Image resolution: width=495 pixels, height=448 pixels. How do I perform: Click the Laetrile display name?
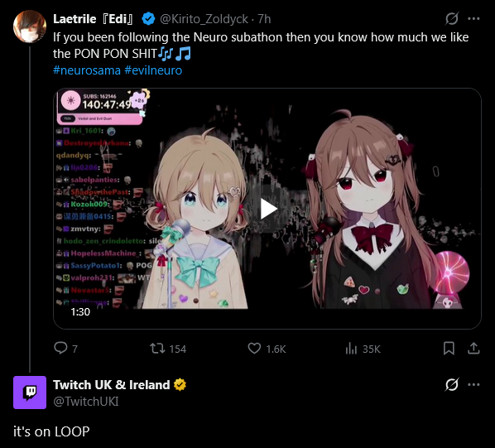[x=94, y=19]
